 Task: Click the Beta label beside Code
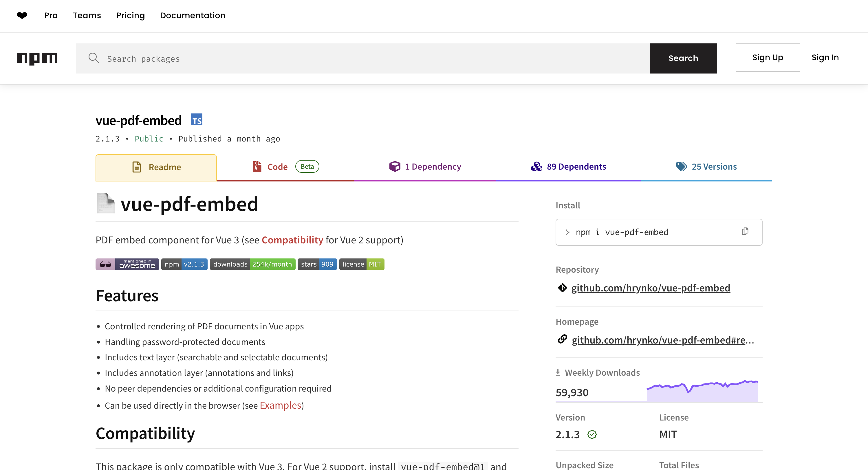(x=307, y=166)
